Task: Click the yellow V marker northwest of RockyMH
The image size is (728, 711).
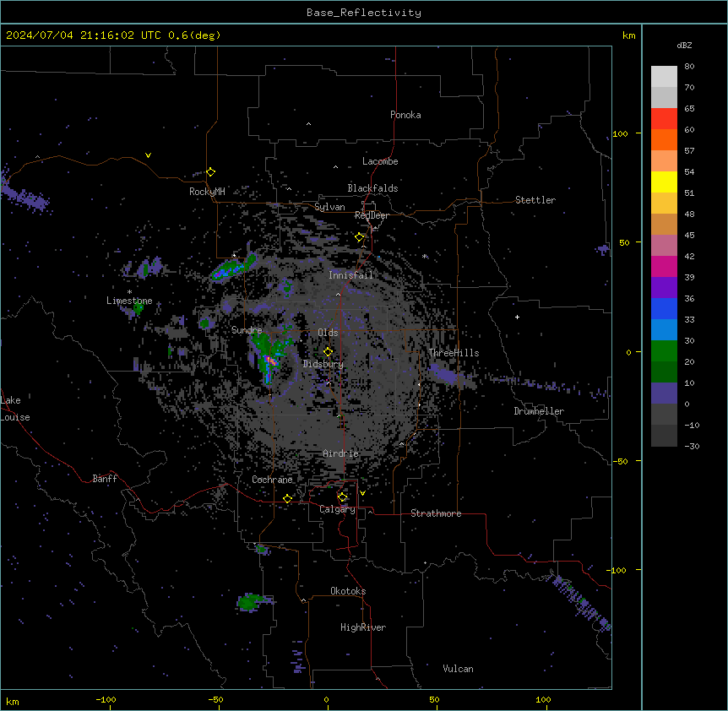Action: click(148, 155)
